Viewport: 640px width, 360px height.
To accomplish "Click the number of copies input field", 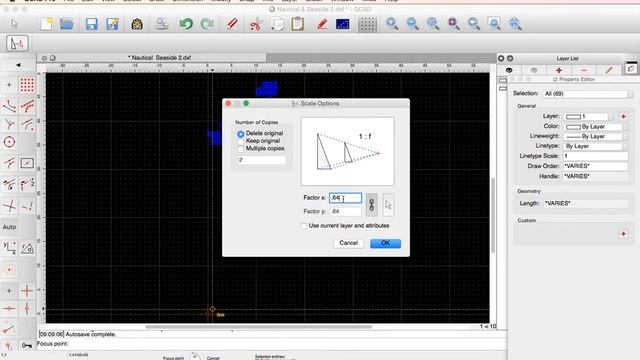I will point(262,160).
